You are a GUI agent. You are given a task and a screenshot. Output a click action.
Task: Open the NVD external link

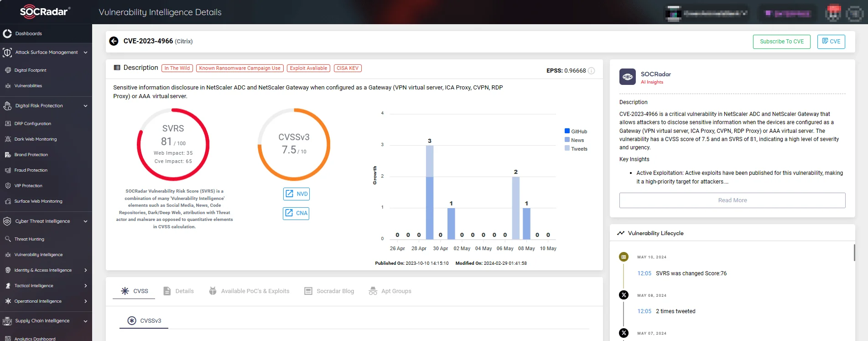click(x=296, y=194)
